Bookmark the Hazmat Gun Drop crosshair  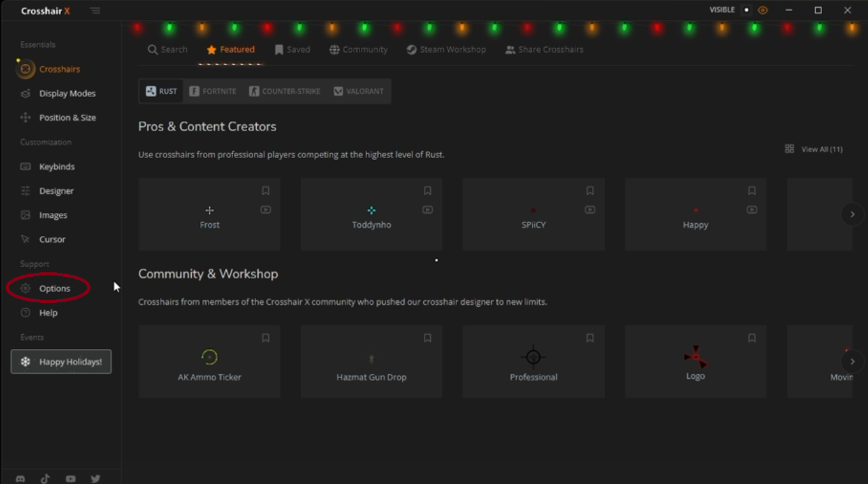428,338
